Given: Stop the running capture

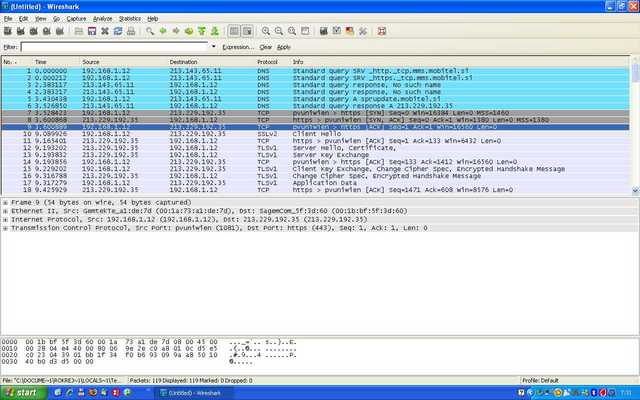Looking at the screenshot, I should pyautogui.click(x=47, y=31).
